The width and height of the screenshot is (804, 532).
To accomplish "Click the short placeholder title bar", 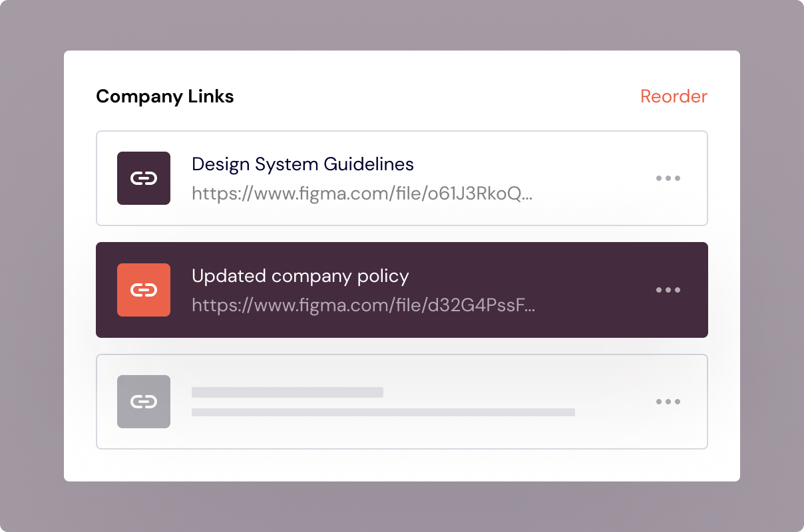I will 287,392.
